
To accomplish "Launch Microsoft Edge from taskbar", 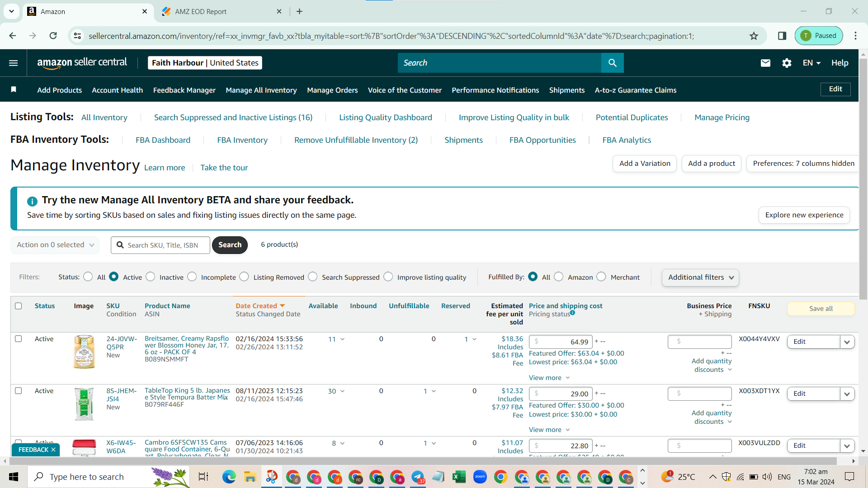I will pyautogui.click(x=229, y=477).
